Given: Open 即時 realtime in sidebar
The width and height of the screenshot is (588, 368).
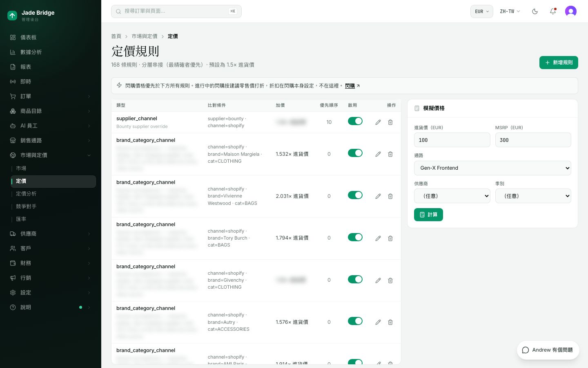Looking at the screenshot, I should click(51, 81).
